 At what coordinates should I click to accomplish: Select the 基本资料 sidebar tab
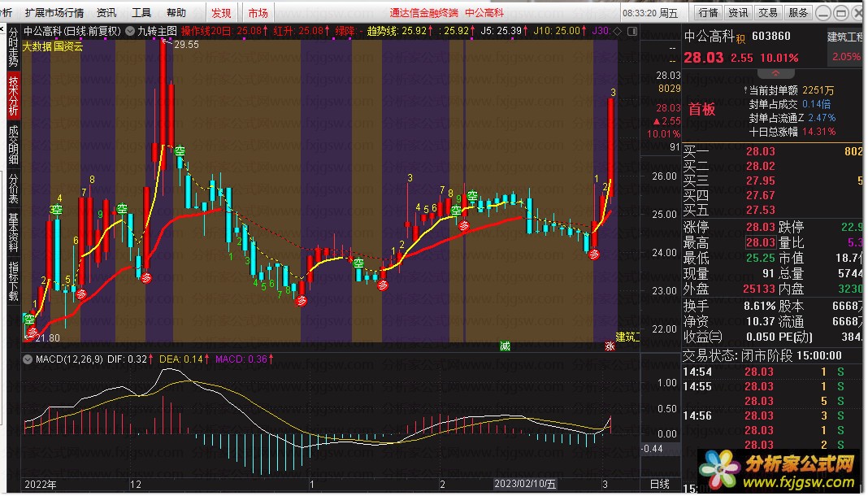(13, 233)
